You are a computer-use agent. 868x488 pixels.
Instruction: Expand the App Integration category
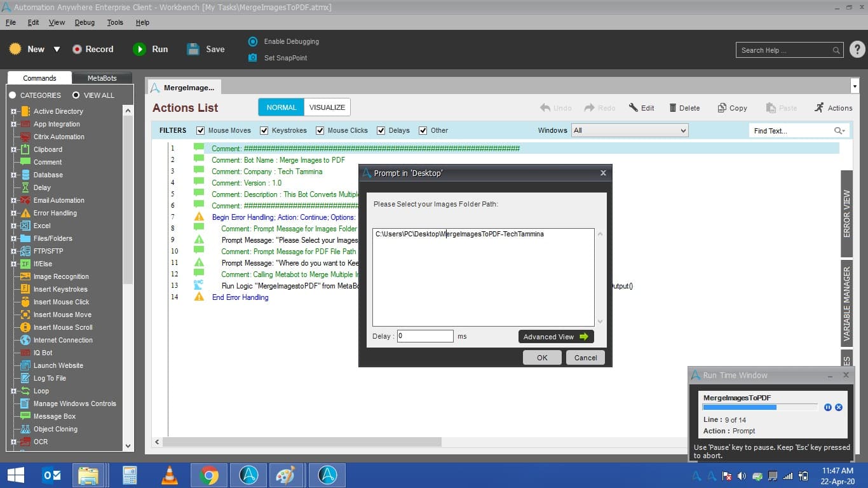13,124
